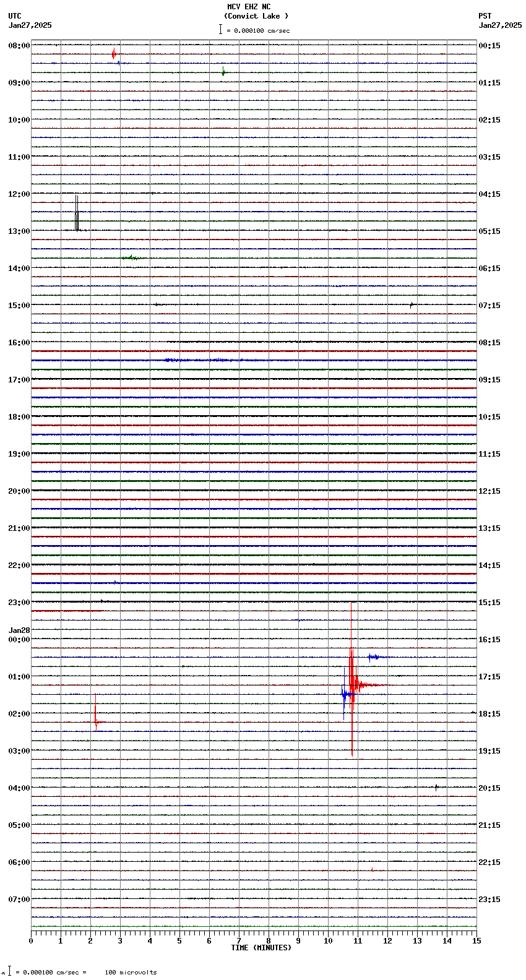Viewport: 526px width, 980px height.
Task: Click the (Convict Lake ) subtitle
Action: click(x=256, y=16)
